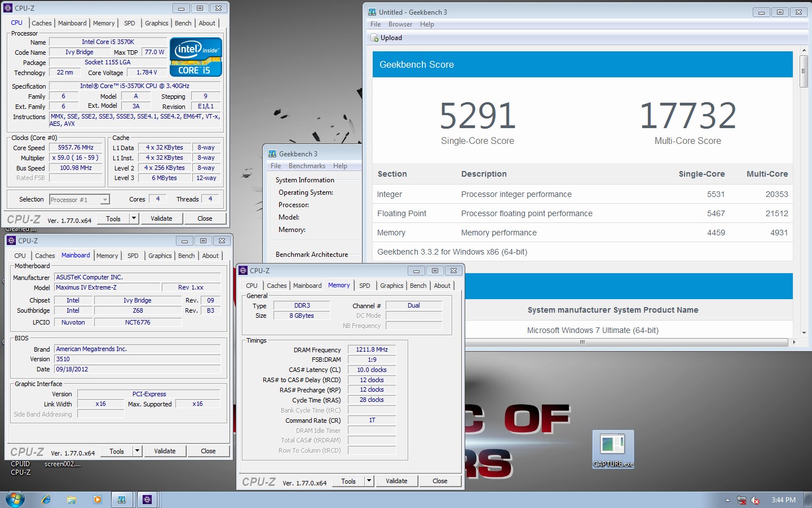Open Mainboard tab in CPU-Z Memory window
The image size is (812, 508).
tap(307, 286)
